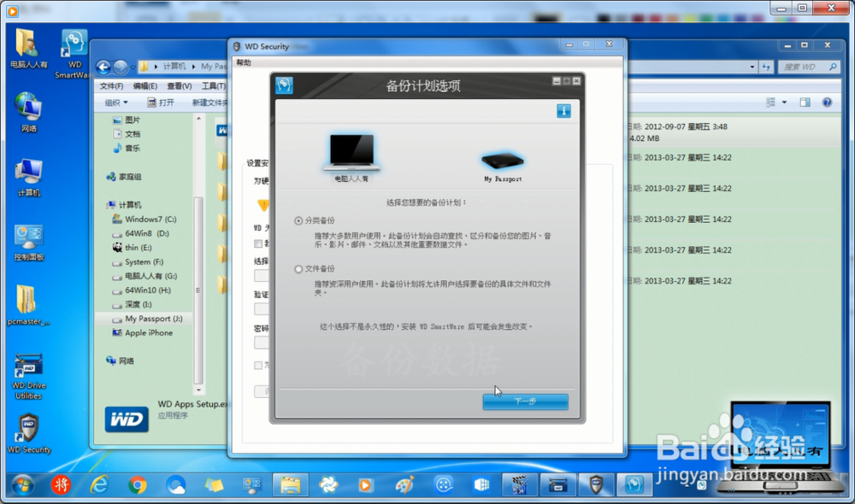Image resolution: width=855 pixels, height=504 pixels.
Task: Open 帮助 menu in WD Security window
Action: (x=244, y=62)
